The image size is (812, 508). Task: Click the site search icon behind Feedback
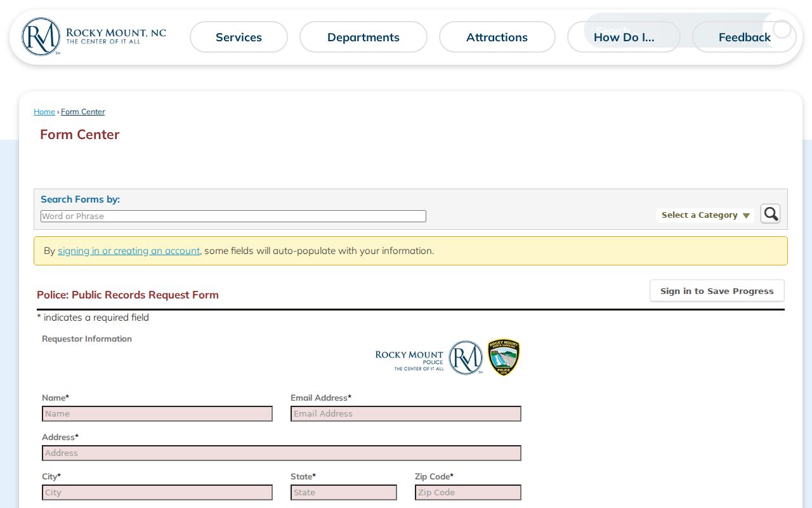[782, 29]
